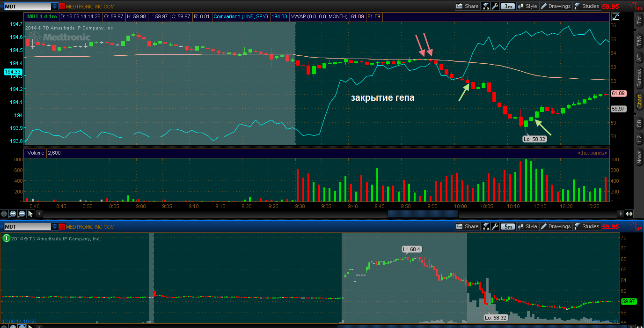Click MEDTRONIC INC COM title in bottom chart
This screenshot has width=644, height=328.
[x=90, y=227]
